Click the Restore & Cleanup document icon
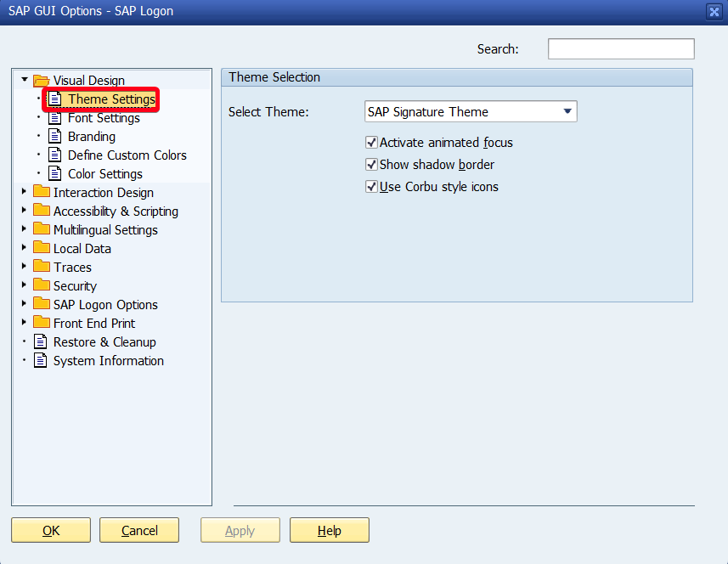Image resolution: width=728 pixels, height=564 pixels. point(40,342)
